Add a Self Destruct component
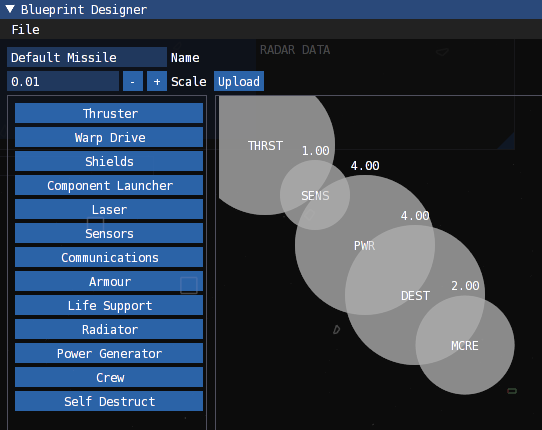The image size is (542, 430). pyautogui.click(x=109, y=401)
